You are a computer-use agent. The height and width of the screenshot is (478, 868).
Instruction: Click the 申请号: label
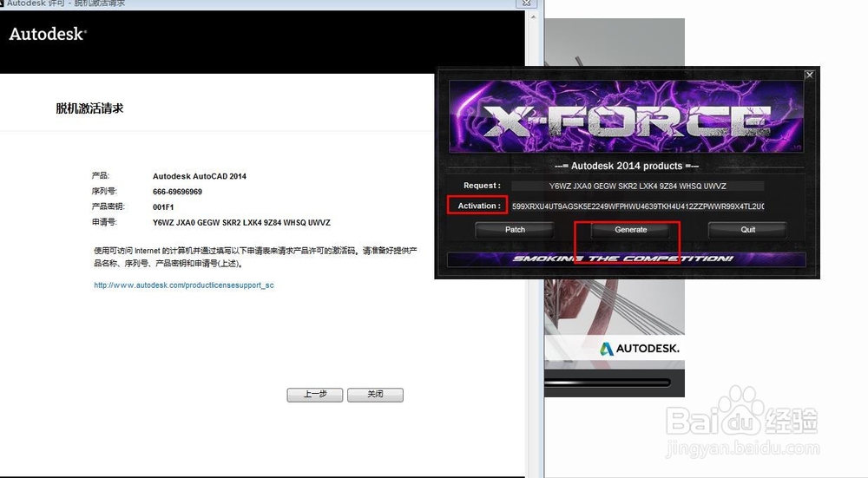pos(105,222)
